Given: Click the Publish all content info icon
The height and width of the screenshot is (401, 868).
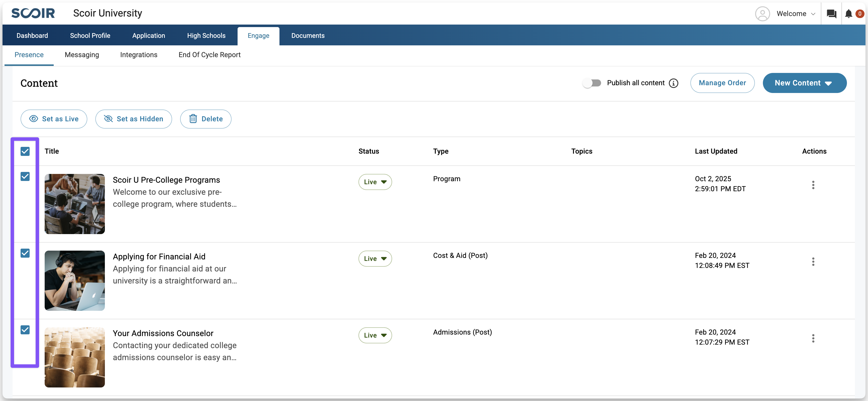Looking at the screenshot, I should [x=673, y=83].
